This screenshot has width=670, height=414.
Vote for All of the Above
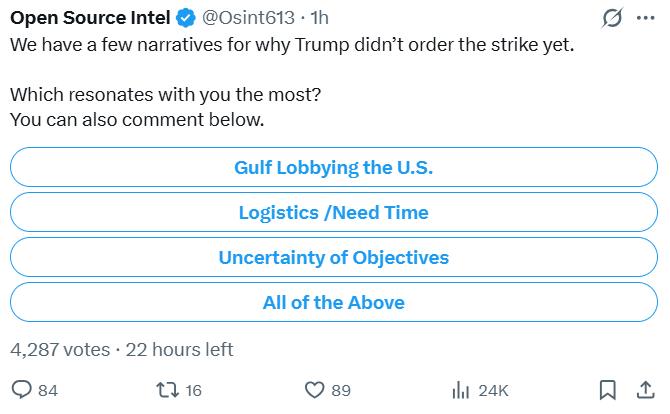pos(333,302)
